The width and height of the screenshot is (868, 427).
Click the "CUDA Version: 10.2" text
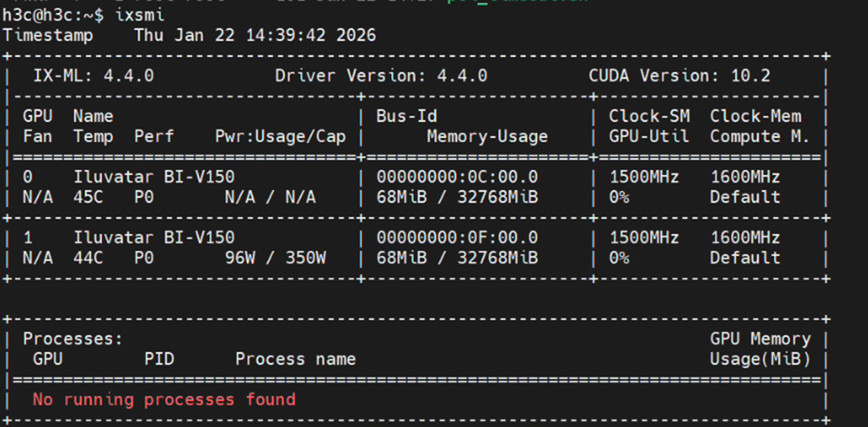(x=679, y=75)
